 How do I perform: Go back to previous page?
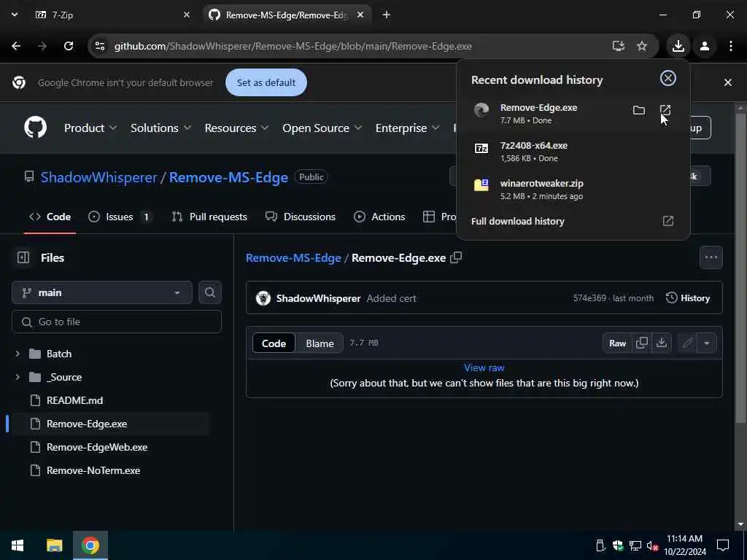[x=16, y=46]
